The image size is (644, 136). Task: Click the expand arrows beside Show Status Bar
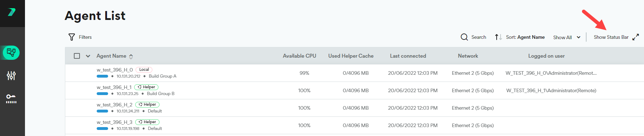(x=635, y=37)
